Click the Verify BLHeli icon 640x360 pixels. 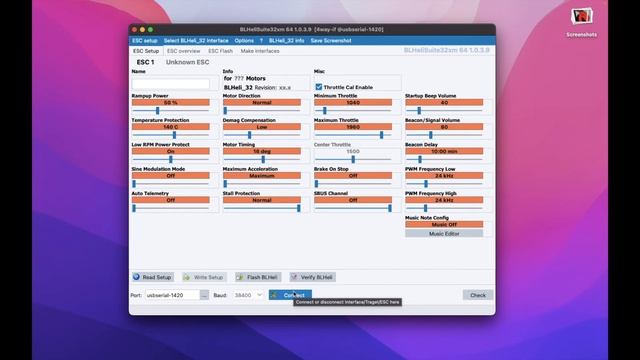(x=294, y=277)
